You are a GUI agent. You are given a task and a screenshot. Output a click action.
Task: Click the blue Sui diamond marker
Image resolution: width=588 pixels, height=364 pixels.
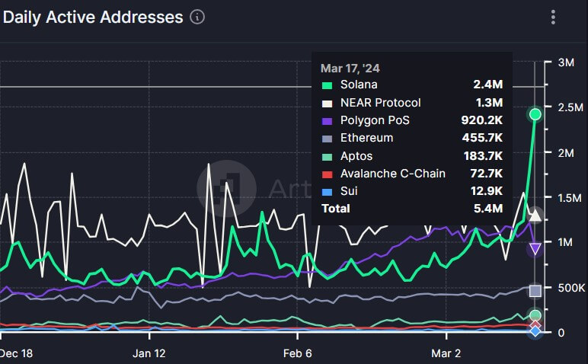(x=535, y=331)
